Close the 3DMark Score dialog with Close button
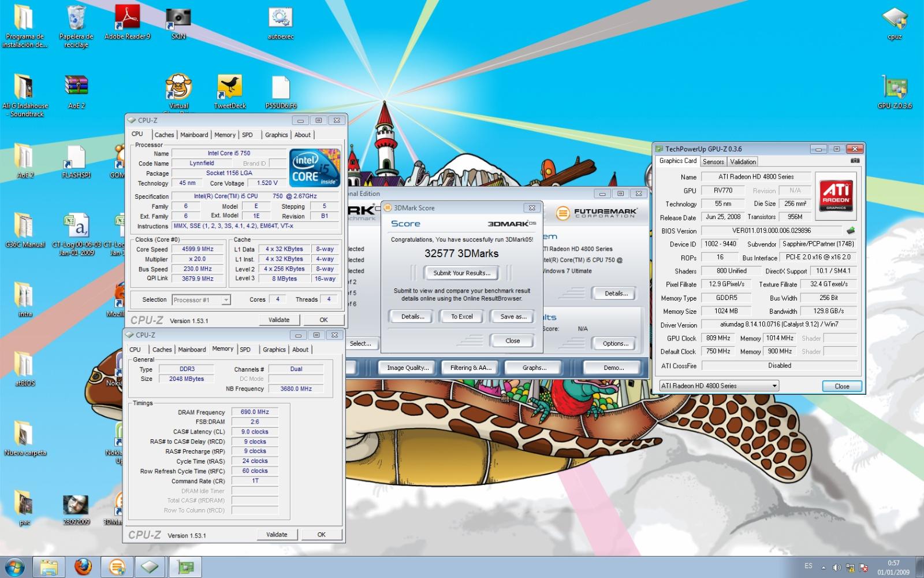This screenshot has height=578, width=924. 512,341
